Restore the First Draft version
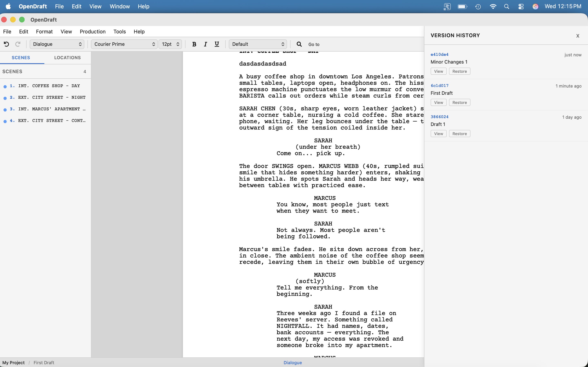Image resolution: width=588 pixels, height=367 pixels. tap(459, 102)
